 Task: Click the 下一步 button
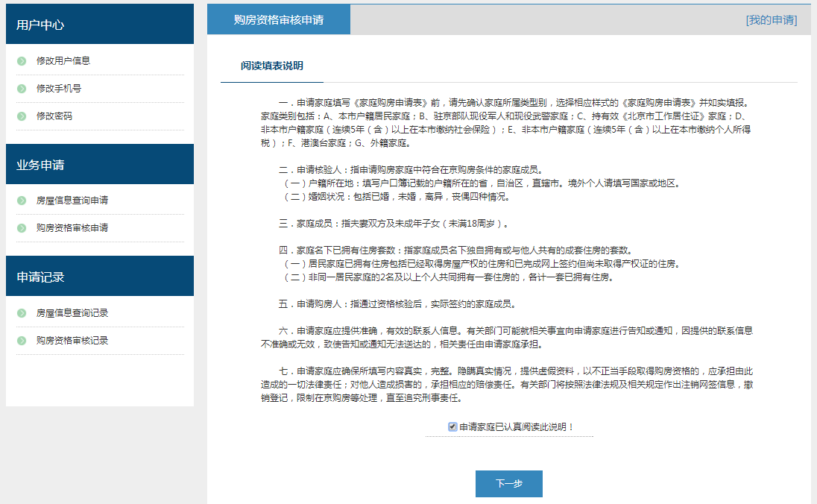pos(509,484)
